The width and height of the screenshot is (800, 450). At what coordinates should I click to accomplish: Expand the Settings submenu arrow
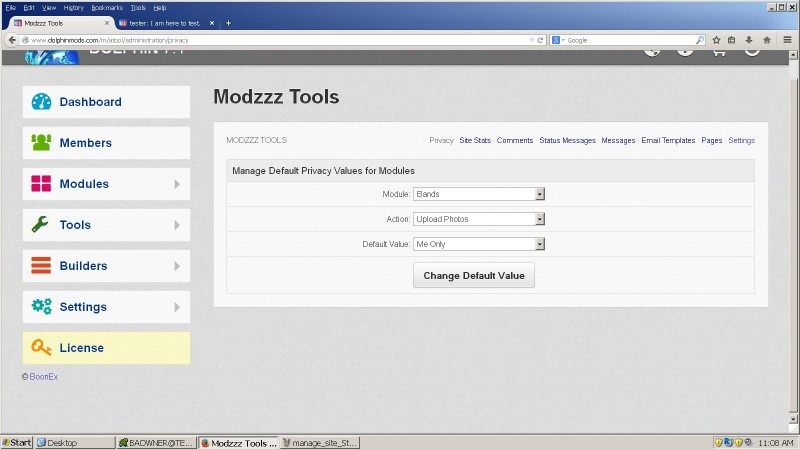point(177,307)
